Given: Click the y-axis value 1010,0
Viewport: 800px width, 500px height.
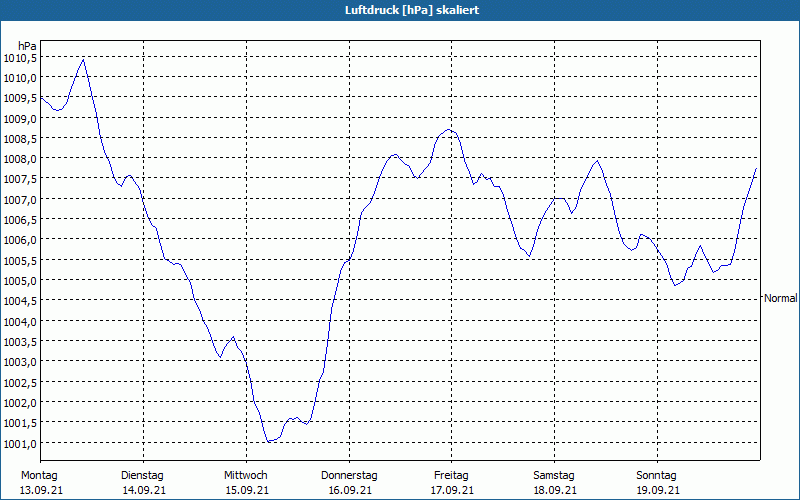Looking at the screenshot, I should [x=20, y=78].
